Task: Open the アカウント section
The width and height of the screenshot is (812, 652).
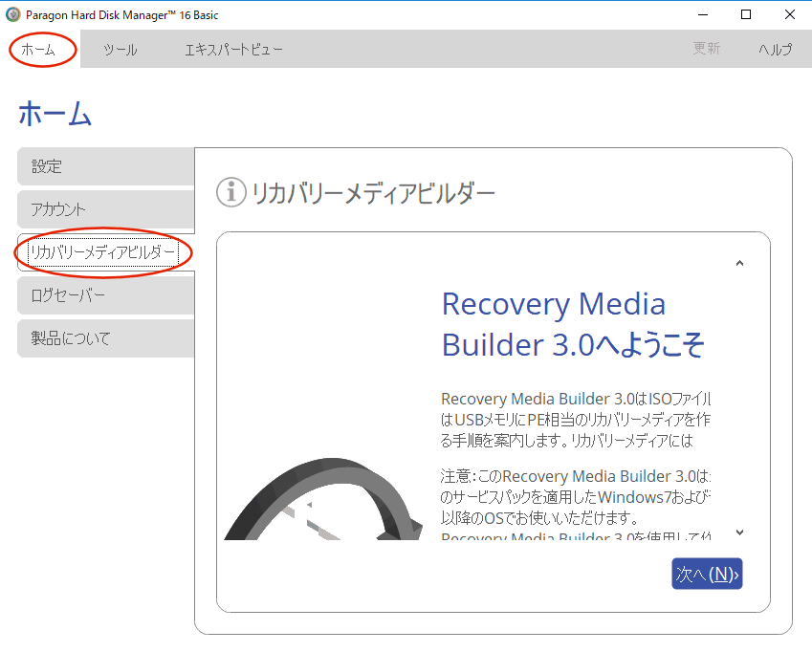Action: [x=105, y=209]
